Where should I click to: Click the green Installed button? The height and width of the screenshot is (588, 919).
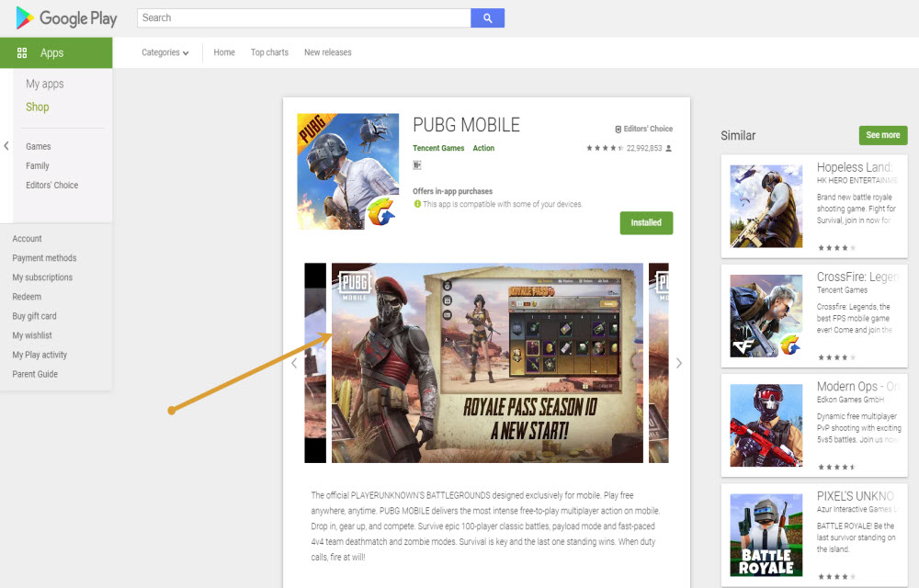coord(646,222)
